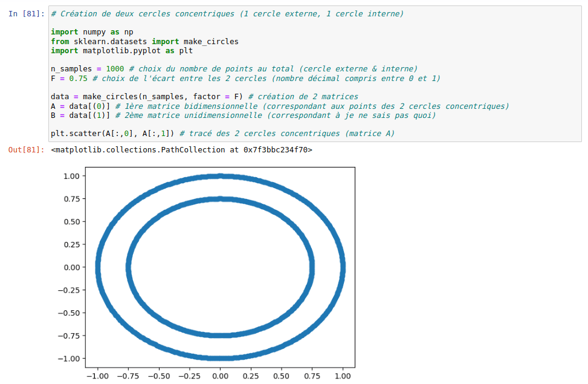Click the plt.scatter code line

(x=223, y=134)
